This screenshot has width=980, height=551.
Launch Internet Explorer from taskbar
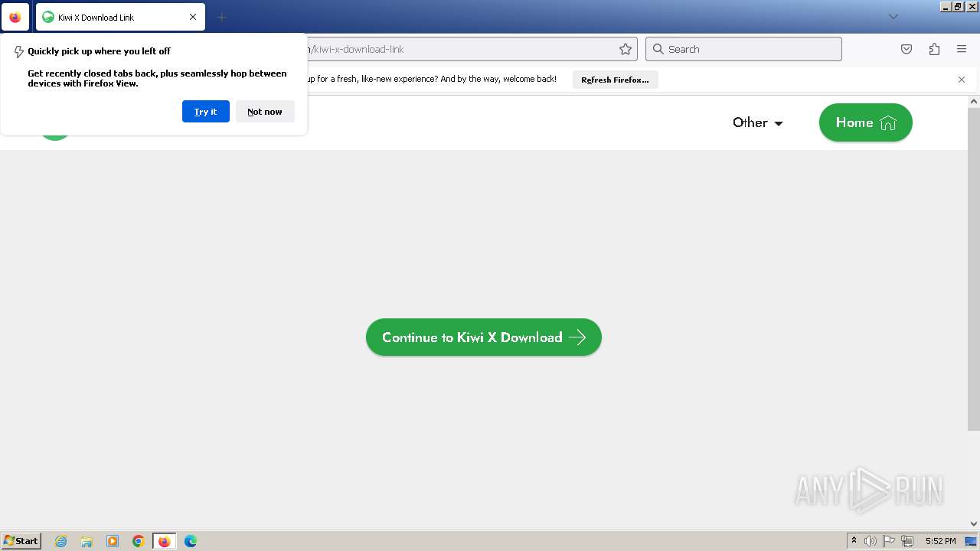click(61, 541)
